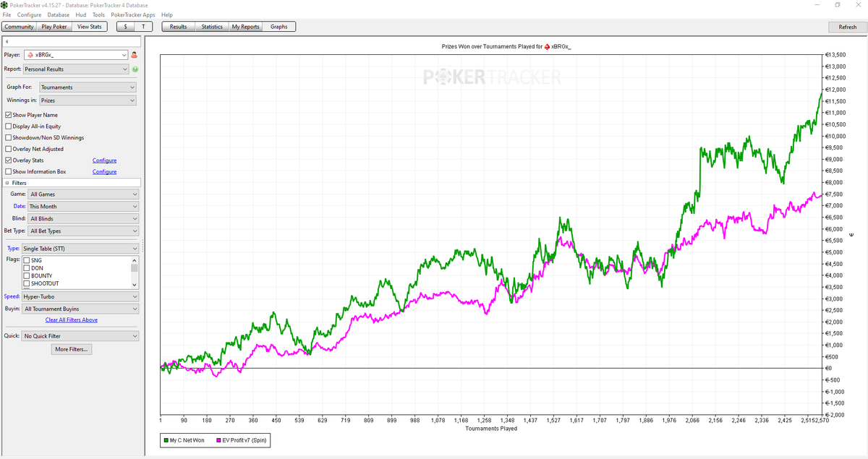Open the Tools menu
Screen dimensions: 868x459
(98, 14)
